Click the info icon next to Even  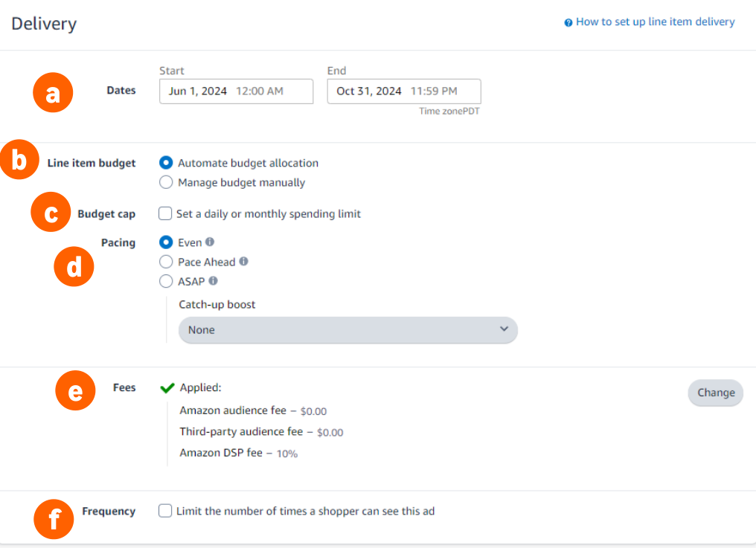(x=210, y=242)
